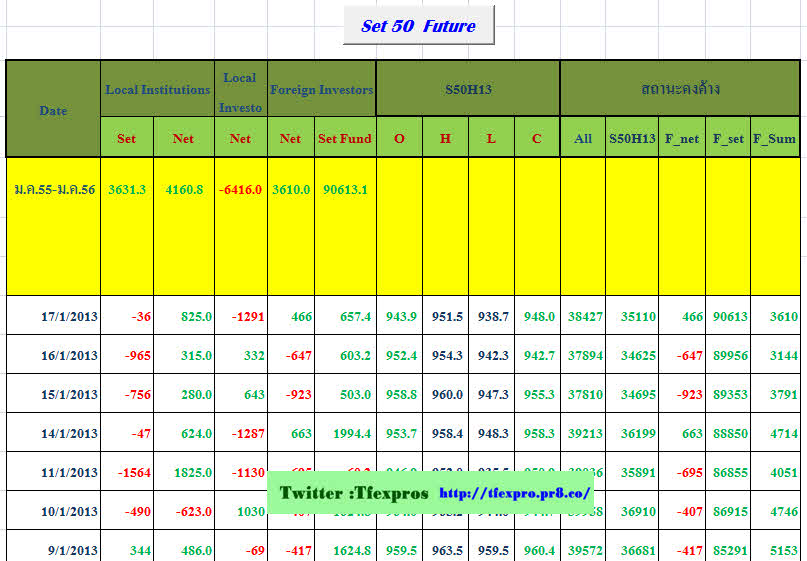
Task: Click the Twitter :Tfexpros banner text
Action: pos(354,494)
